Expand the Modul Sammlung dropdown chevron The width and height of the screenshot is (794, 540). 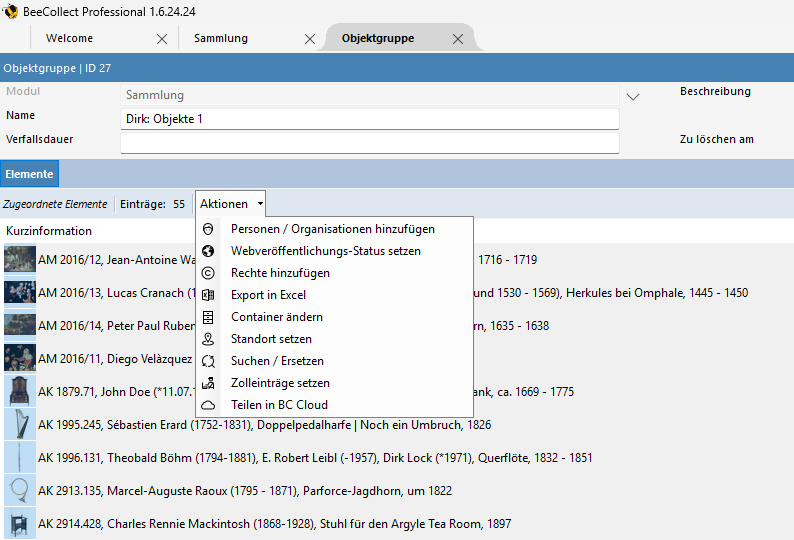pos(632,97)
